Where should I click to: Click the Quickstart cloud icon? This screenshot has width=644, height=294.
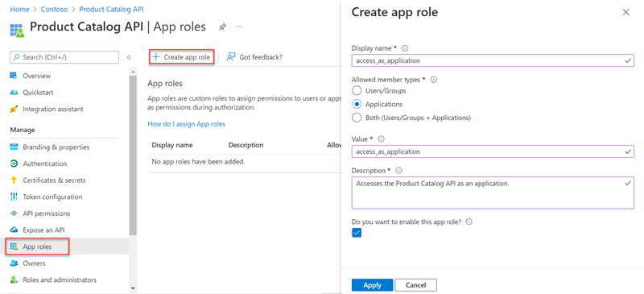click(14, 93)
